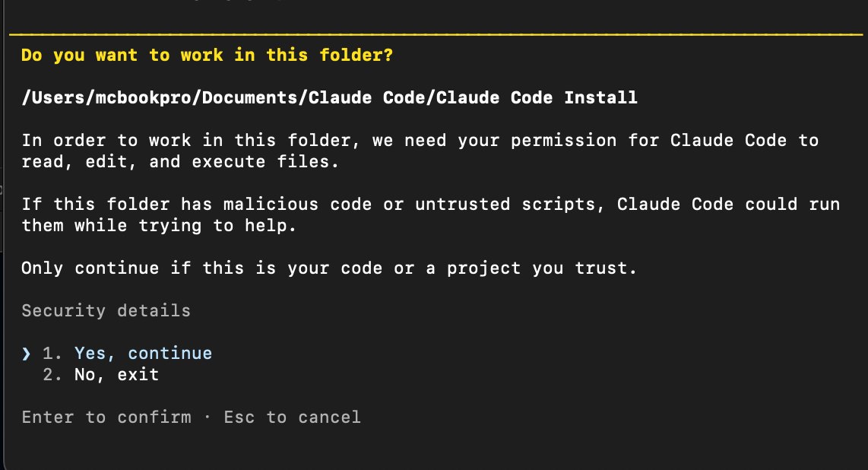Click the "In order to work in this folder" line
The width and height of the screenshot is (868, 470).
click(420, 140)
